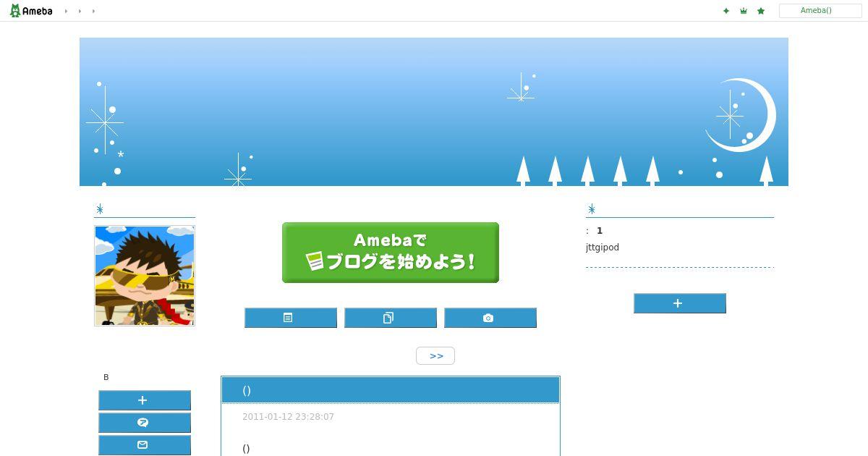This screenshot has height=456, width=868.
Task: Click the timestamp 2011-01-12 23:28:07
Action: coord(288,417)
